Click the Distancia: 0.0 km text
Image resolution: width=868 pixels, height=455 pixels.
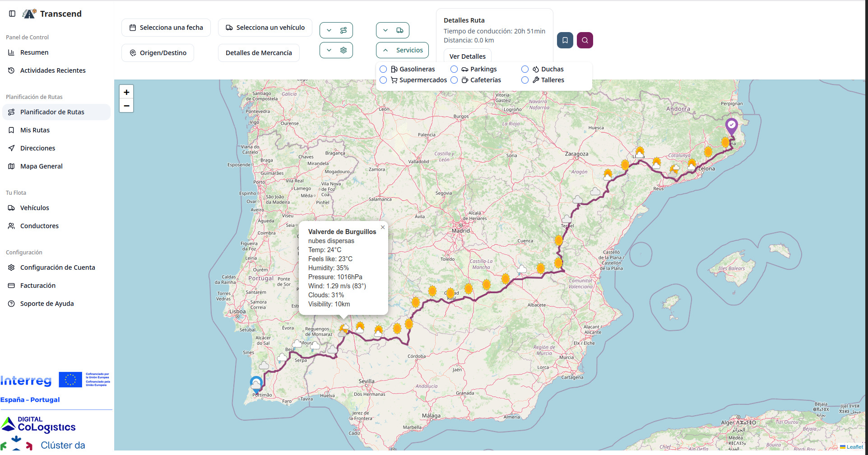point(469,40)
